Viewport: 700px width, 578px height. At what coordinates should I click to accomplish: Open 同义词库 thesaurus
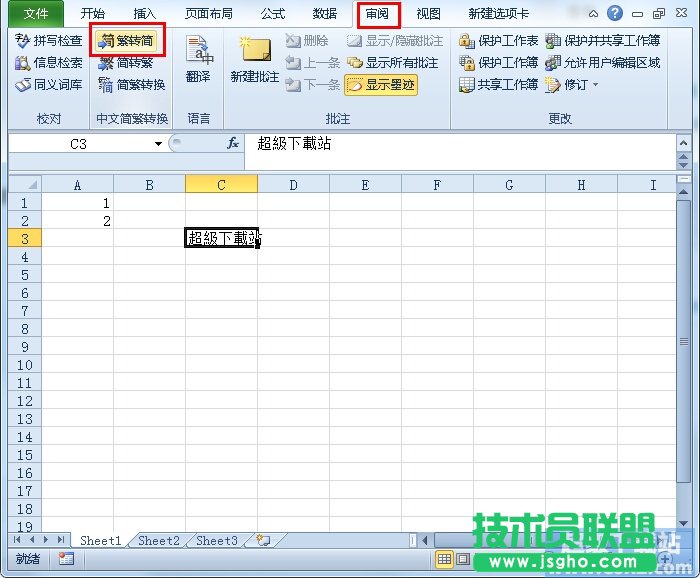coord(49,85)
